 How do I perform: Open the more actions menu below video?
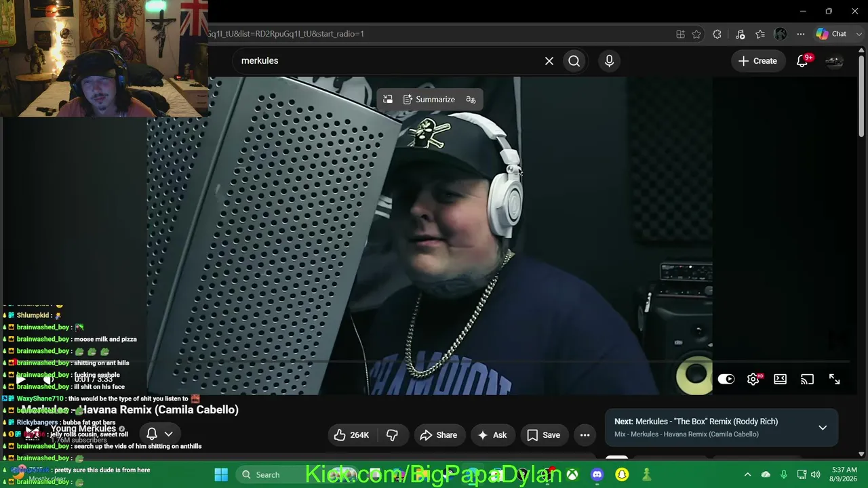(x=585, y=435)
